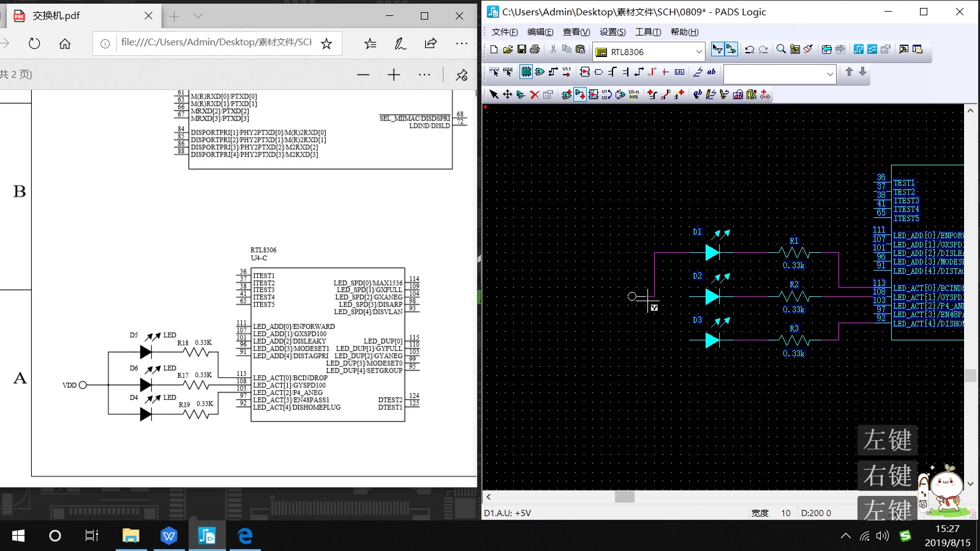Click the red X delete tool icon
Screen dimensions: 980x551
point(534,94)
